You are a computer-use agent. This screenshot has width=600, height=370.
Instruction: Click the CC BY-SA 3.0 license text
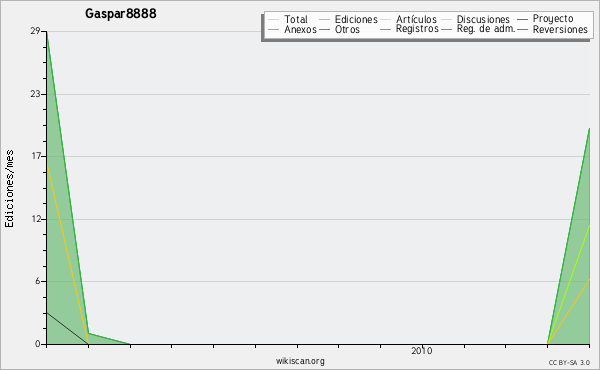[x=569, y=362]
